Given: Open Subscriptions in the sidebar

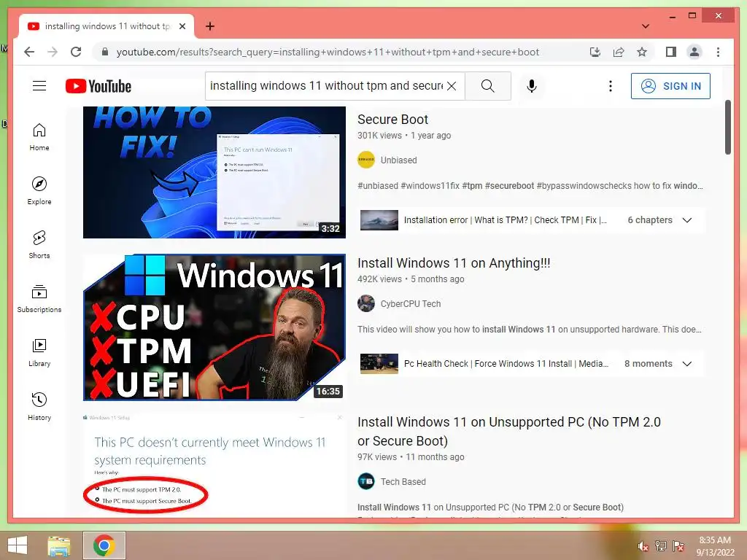Looking at the screenshot, I should 39,298.
